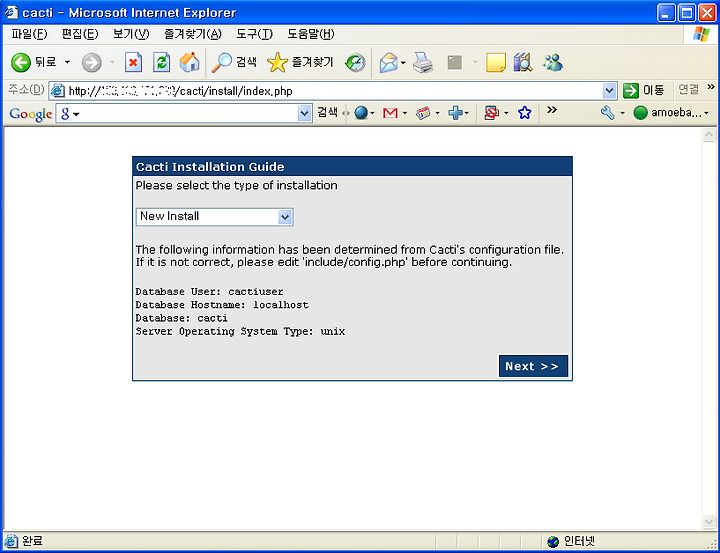Screen dimensions: 720x553
Task: Click the Stop loading icon
Action: pos(133,62)
